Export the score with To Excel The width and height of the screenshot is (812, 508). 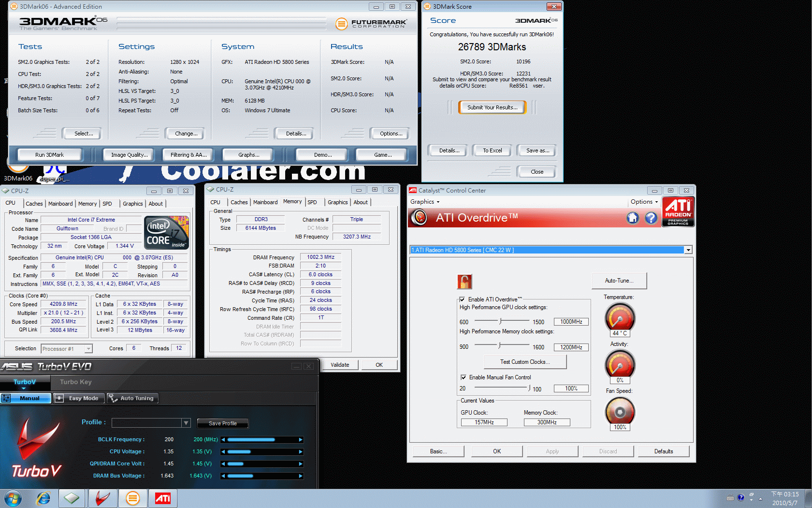(493, 150)
